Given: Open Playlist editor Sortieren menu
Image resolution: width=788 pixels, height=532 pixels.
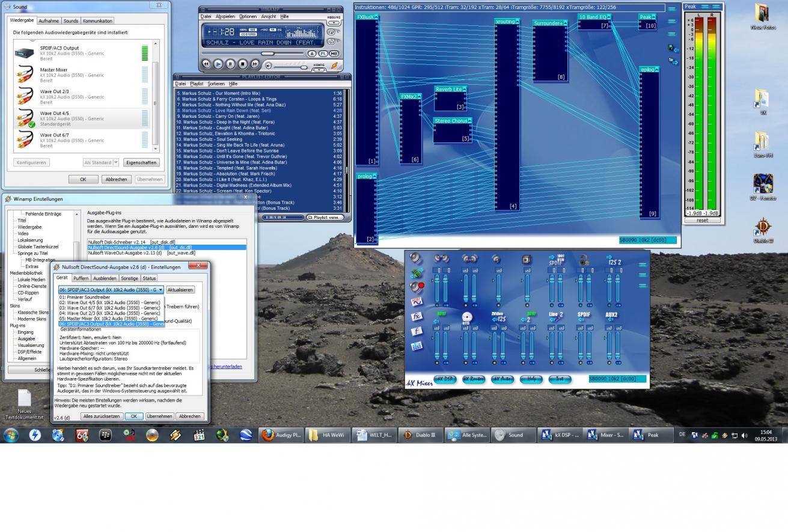Looking at the screenshot, I should point(216,84).
